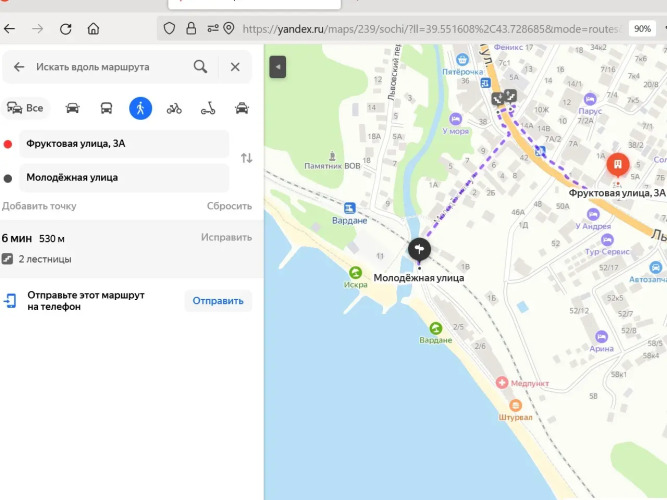Screen dimensions: 667x500
Task: Open the browser zoom 90% indicator
Action: 642,29
